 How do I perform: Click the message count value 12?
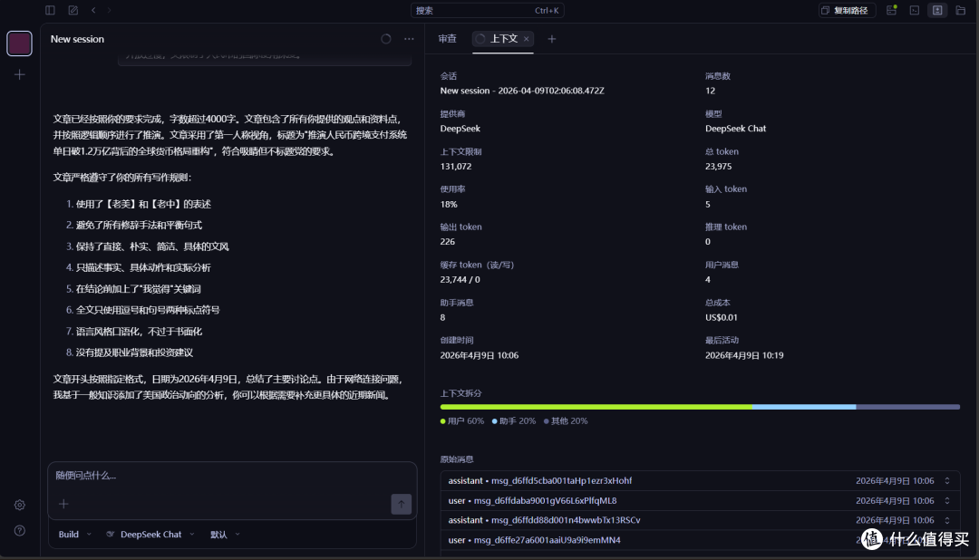point(711,92)
